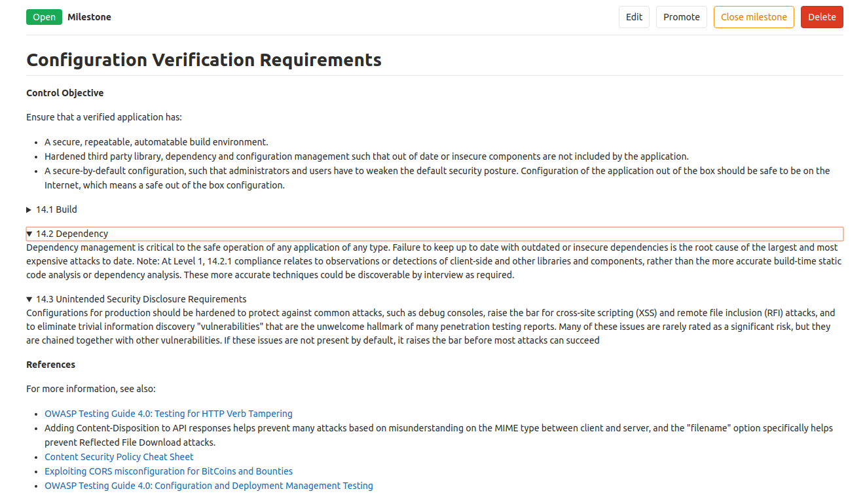Click the Close milestone button

click(754, 16)
